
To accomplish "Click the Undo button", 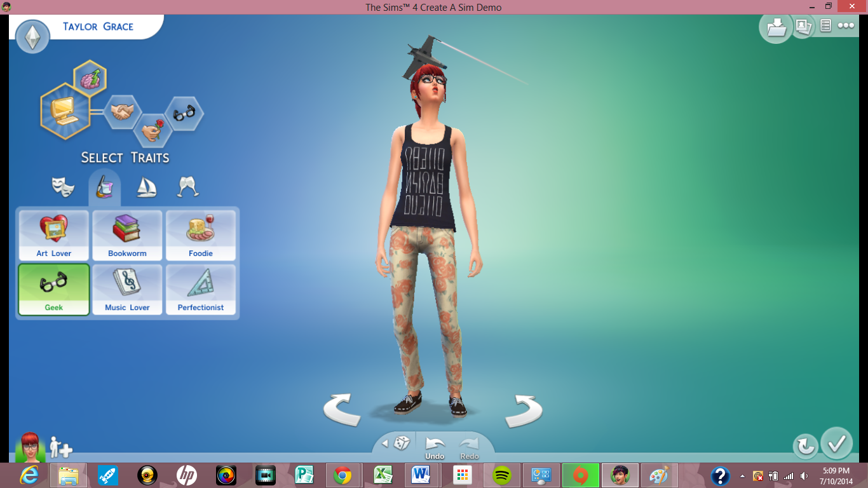I will [435, 447].
